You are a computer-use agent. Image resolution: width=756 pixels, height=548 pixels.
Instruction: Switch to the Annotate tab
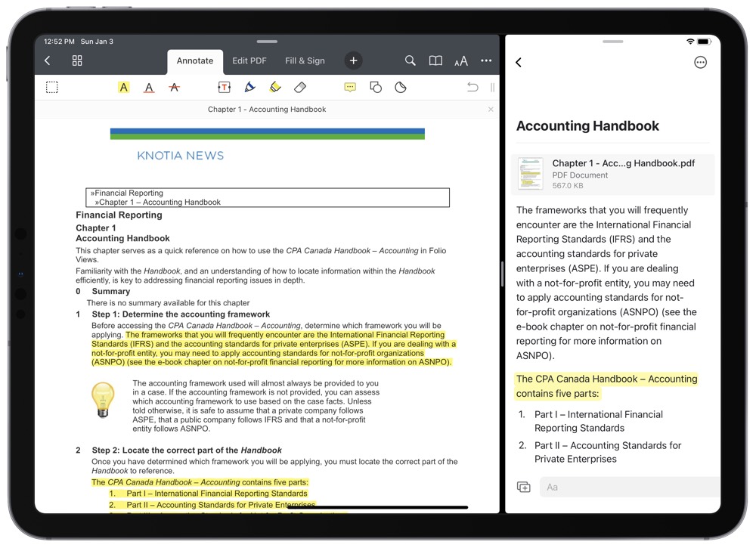(x=195, y=61)
